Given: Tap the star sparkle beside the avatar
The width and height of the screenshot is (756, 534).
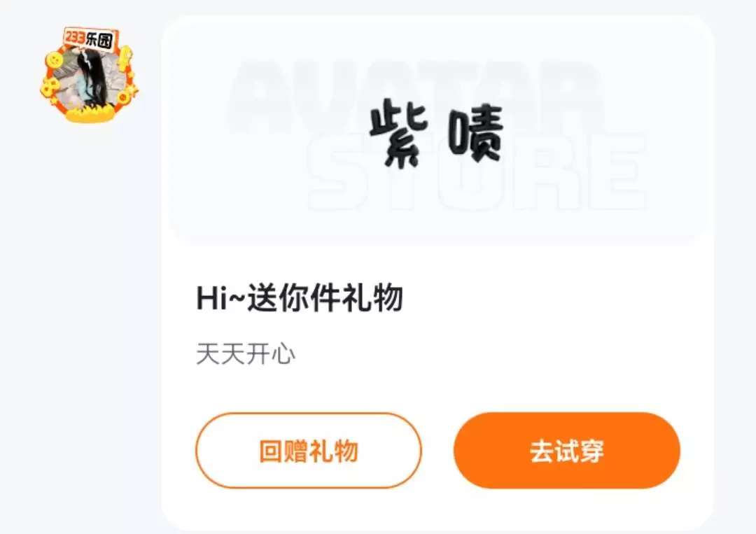Looking at the screenshot, I should click(x=131, y=89).
